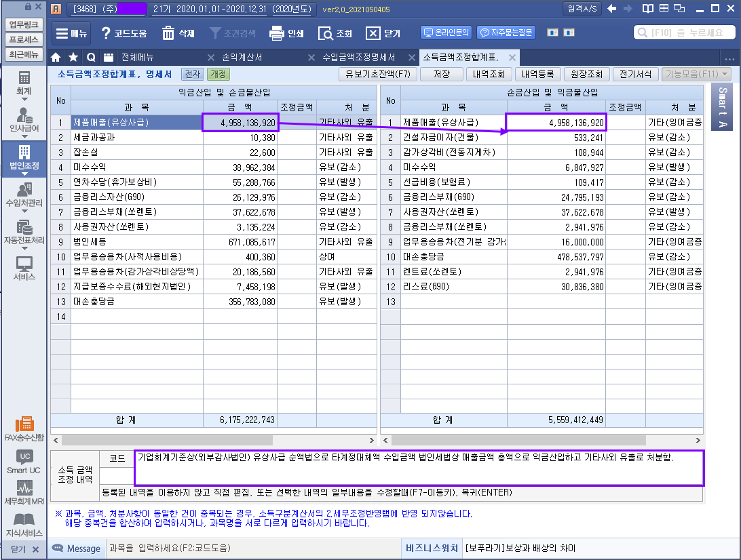Viewport: 741px width, 560px height.
Task: Click the 최근메뉴 button
Action: click(x=24, y=55)
